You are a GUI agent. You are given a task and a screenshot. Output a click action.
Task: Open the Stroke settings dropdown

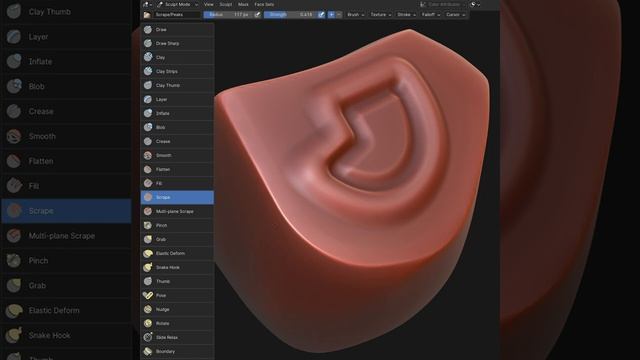[x=406, y=15]
